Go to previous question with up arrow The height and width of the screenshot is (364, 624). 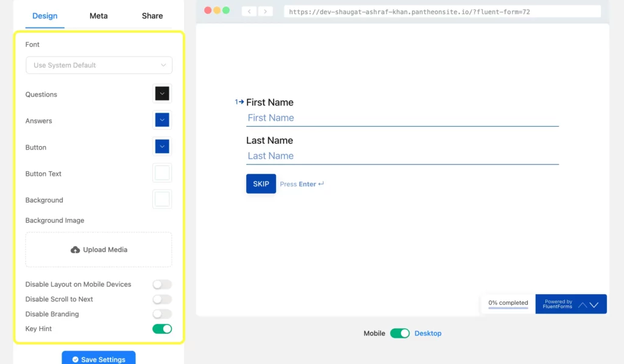click(x=583, y=305)
